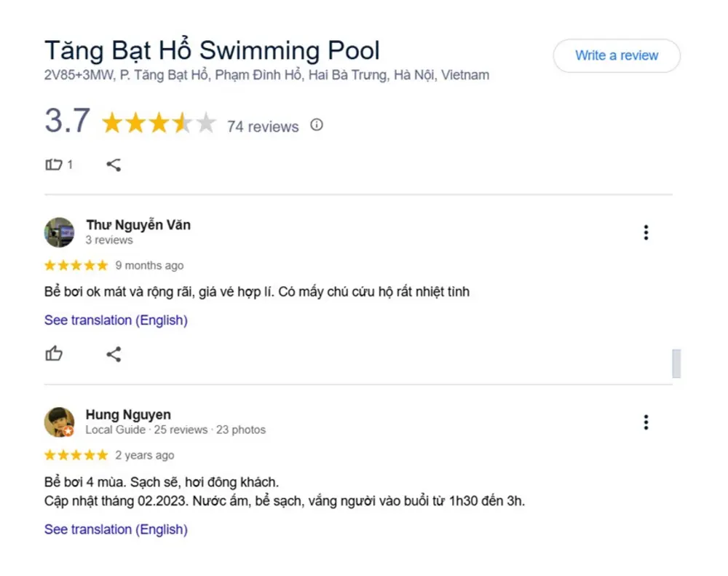728x576 pixels.
Task: Open the three-dot menu on Thư Nguyễn Văn's review
Action: (x=645, y=232)
